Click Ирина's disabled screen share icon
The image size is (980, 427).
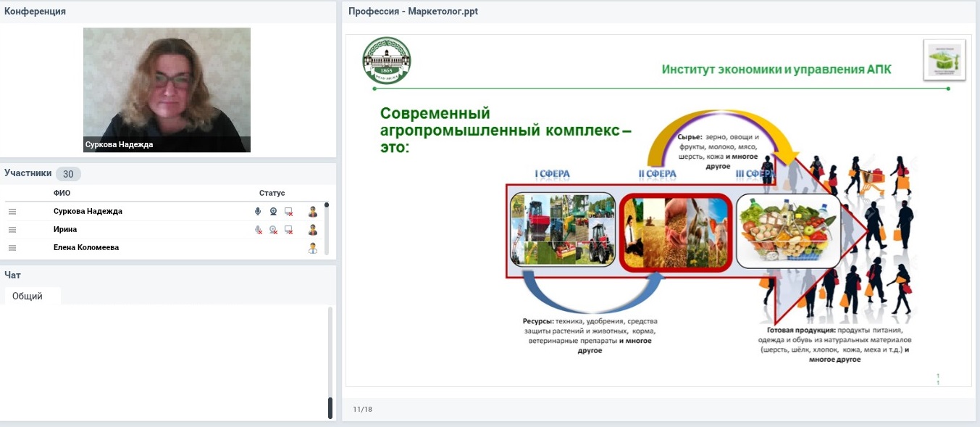288,230
